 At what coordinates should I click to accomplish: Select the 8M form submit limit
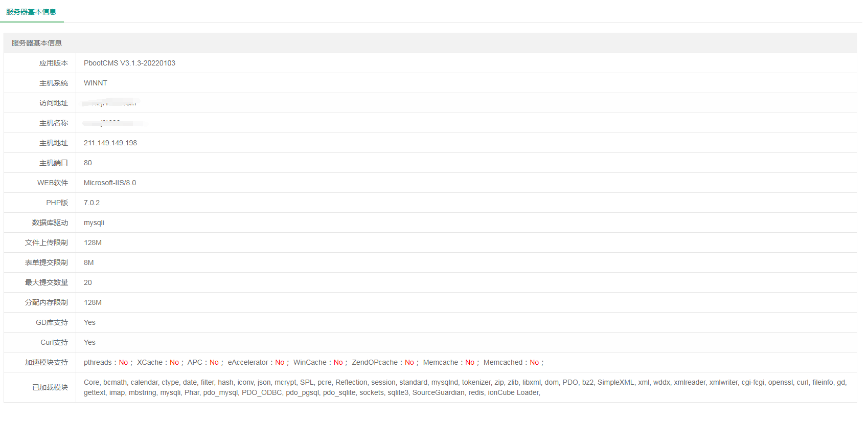[x=89, y=262]
